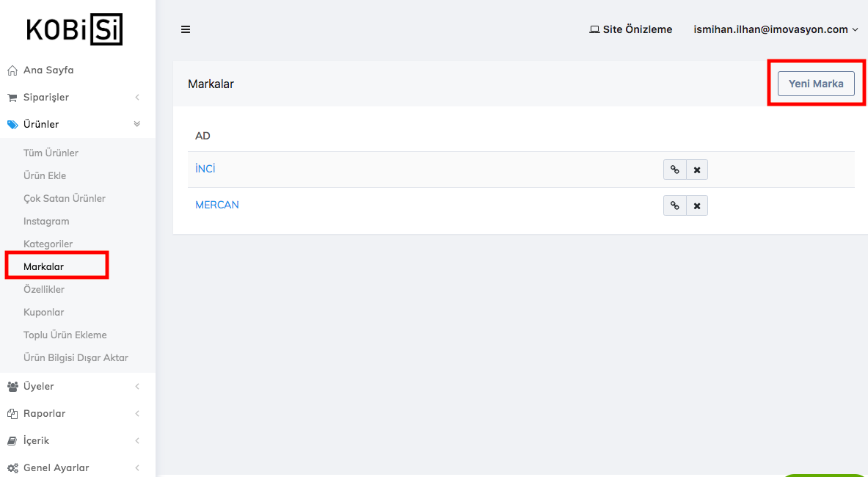The height and width of the screenshot is (477, 868).
Task: Click the Ürünler tag icon
Action: (x=12, y=125)
